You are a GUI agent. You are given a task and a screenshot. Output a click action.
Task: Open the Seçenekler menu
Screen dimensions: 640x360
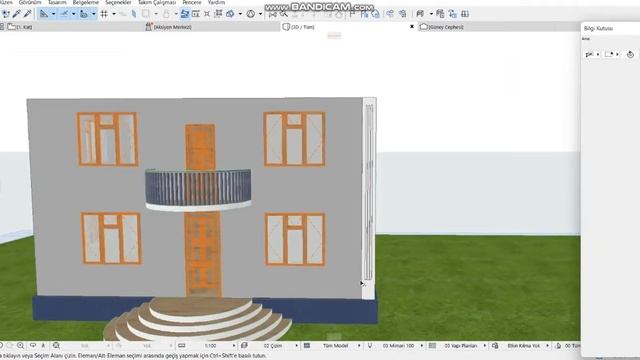point(118,2)
